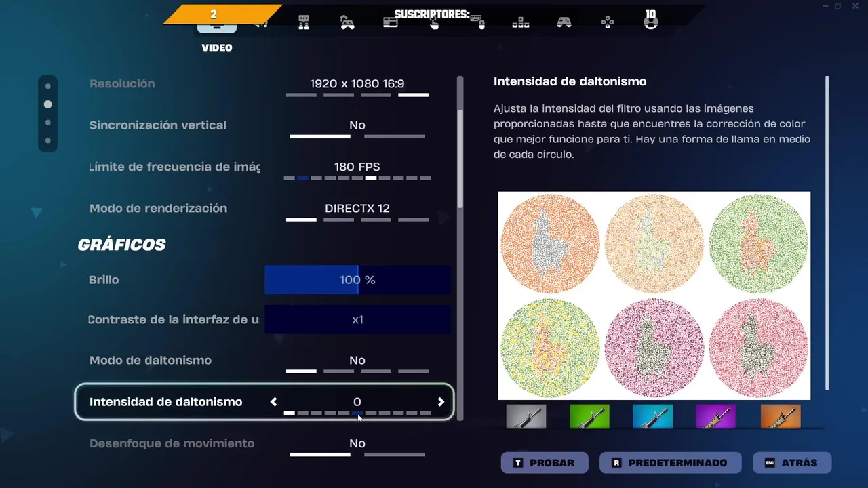Open the keyboard controls keys tab icon
Viewport: 868px width, 488px height.
(x=521, y=22)
